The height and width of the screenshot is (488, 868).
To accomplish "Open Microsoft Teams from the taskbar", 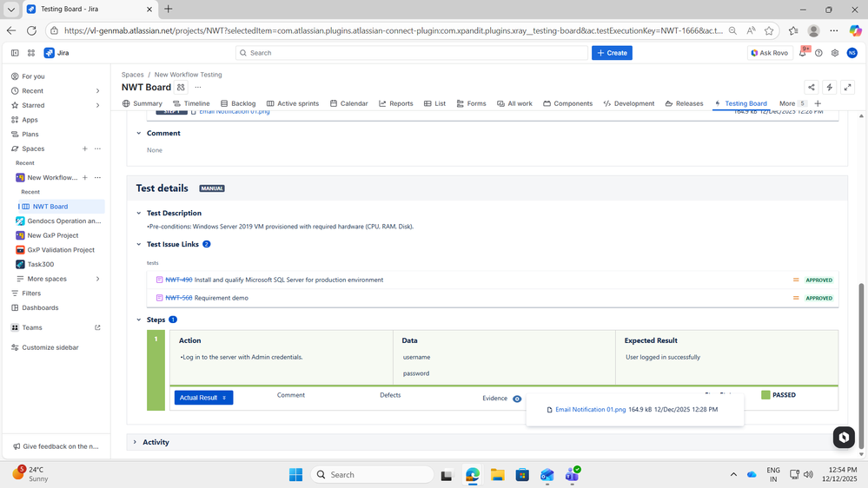I will [x=572, y=475].
